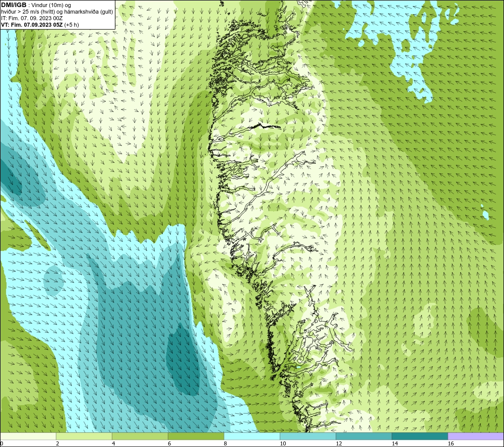
Task: Click the purple legend swatch above 16
Action: click(x=476, y=436)
